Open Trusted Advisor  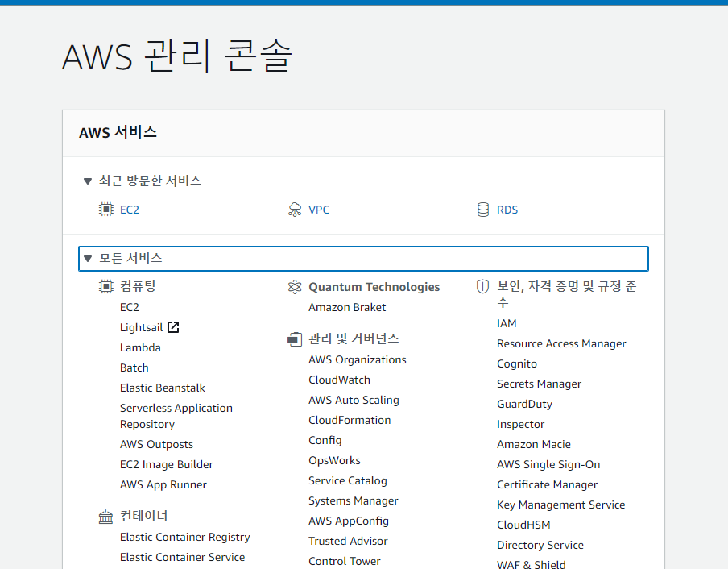[x=348, y=541]
